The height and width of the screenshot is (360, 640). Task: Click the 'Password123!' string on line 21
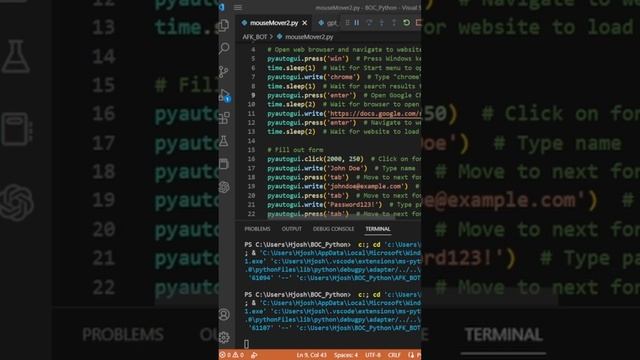[x=353, y=204]
